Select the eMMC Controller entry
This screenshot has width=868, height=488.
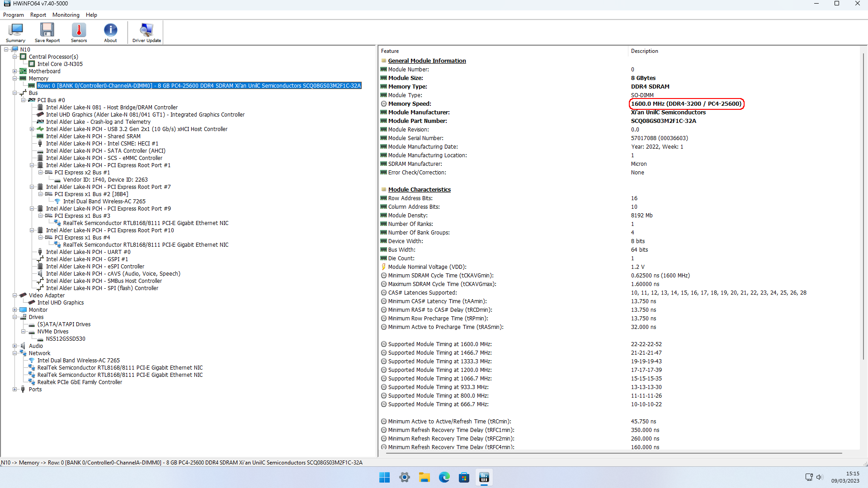pos(104,158)
